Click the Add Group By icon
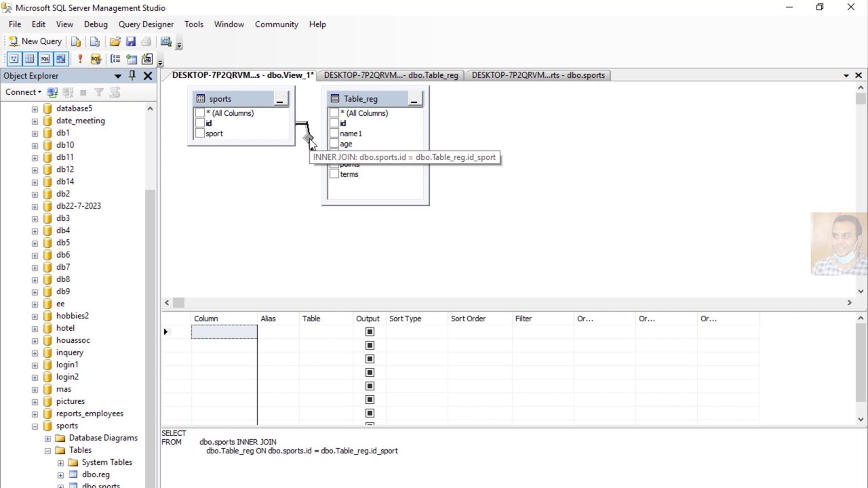The width and height of the screenshot is (868, 488). click(115, 59)
